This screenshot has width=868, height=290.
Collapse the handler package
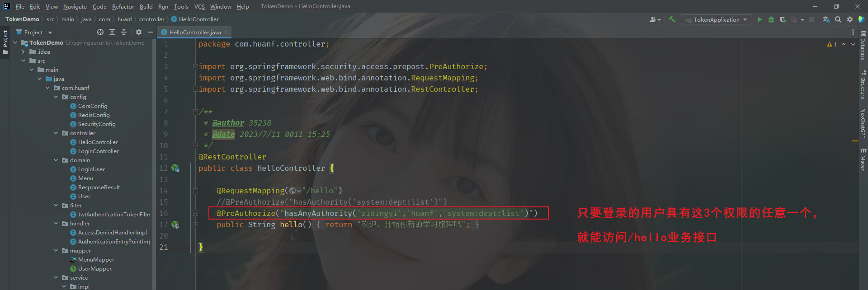56,224
